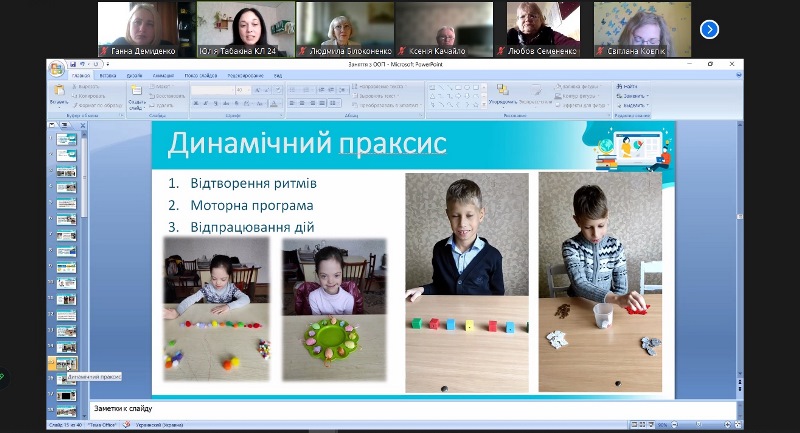Click the Paste clipboard icon
Screen dimensions: 800x433
tap(59, 92)
